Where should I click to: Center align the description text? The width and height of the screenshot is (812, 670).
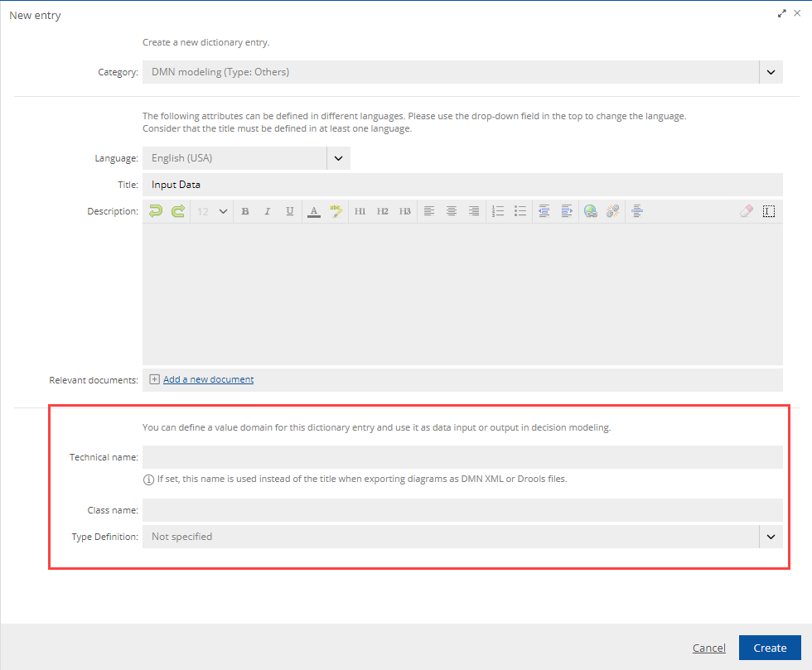pyautogui.click(x=452, y=211)
